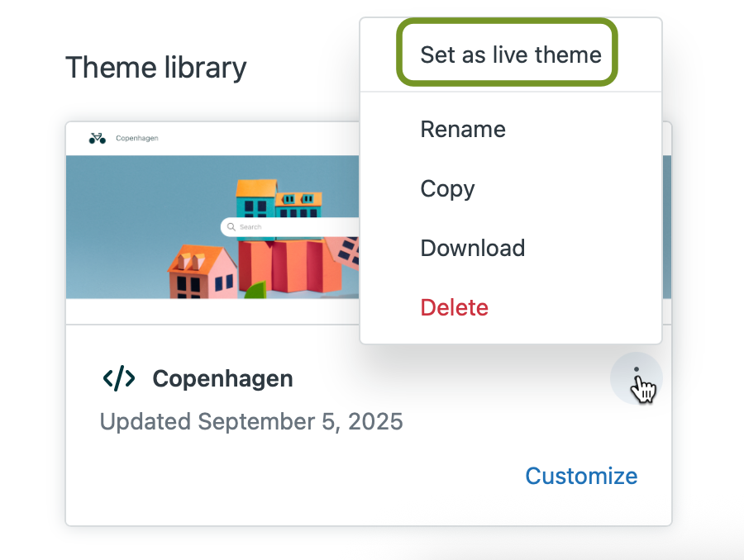Screen dimensions: 744x560
Task: Click the Updated September 5, 2025 text
Action: (251, 422)
